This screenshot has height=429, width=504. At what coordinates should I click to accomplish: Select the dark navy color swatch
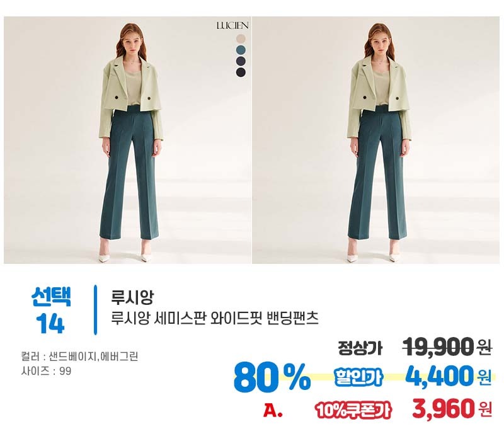tap(241, 61)
